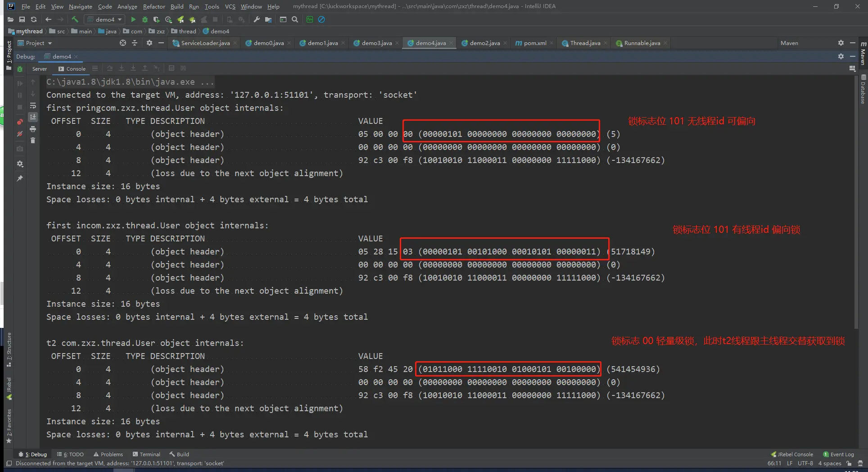Start debugging with the green bug icon
This screenshot has width=868, height=472.
[145, 19]
